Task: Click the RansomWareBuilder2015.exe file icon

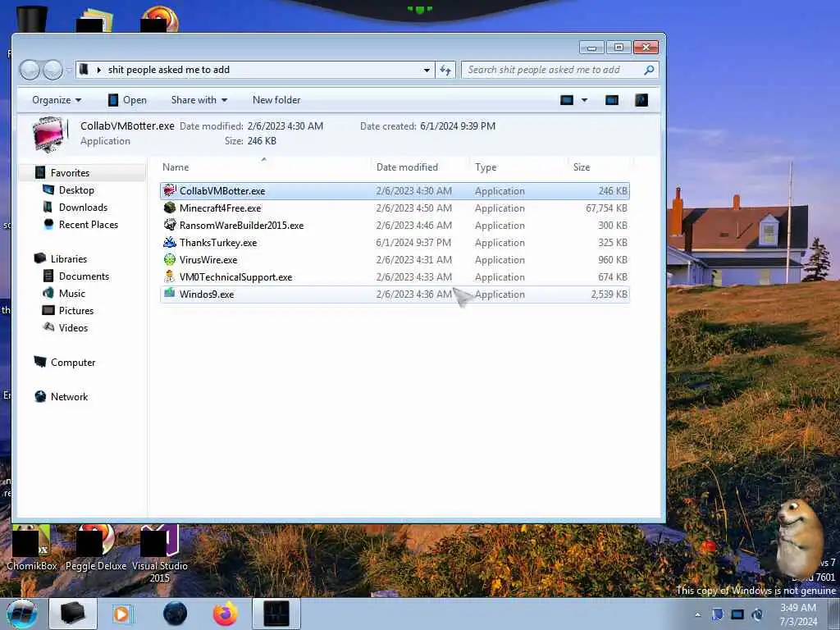Action: click(170, 225)
